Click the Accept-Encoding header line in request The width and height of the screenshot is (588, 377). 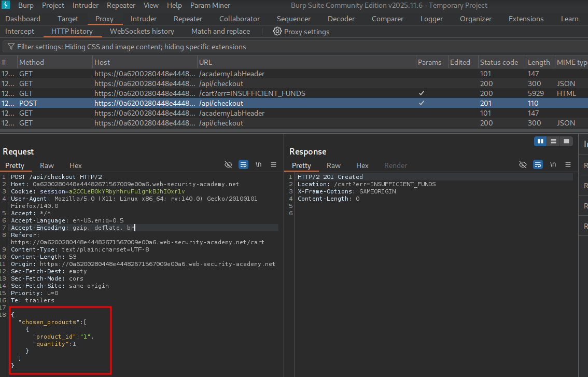(x=73, y=228)
